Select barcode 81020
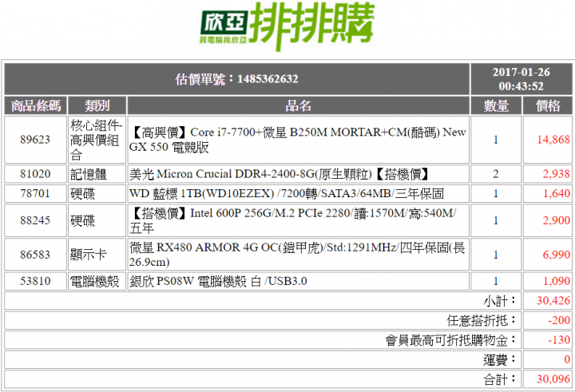575x392 pixels. pyautogui.click(x=35, y=174)
